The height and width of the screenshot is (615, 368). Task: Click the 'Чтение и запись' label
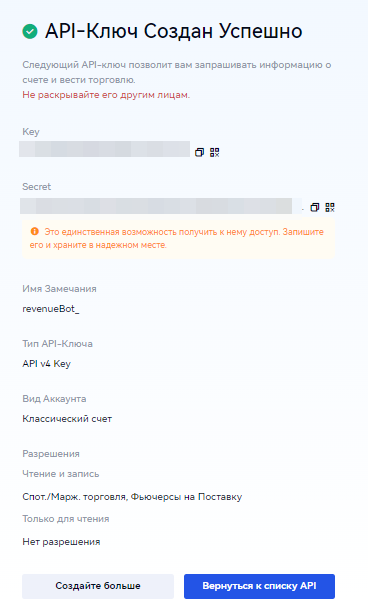tap(61, 474)
